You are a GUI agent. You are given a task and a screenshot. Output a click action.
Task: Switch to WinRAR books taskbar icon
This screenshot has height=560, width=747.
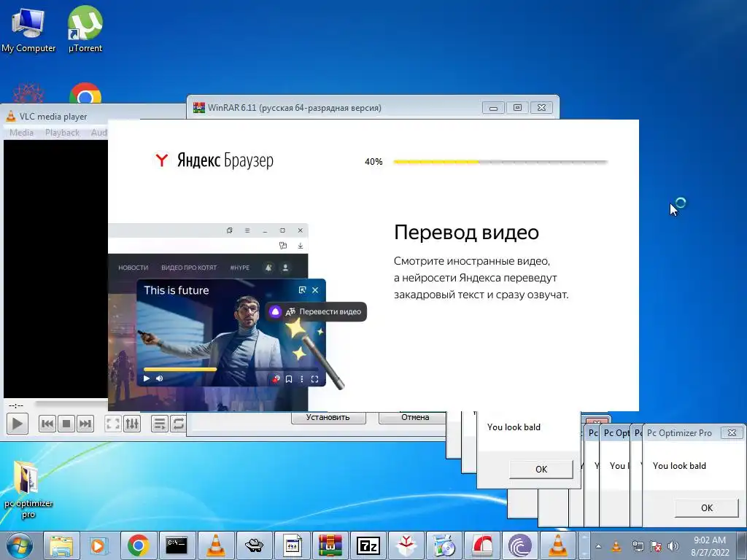[330, 545]
